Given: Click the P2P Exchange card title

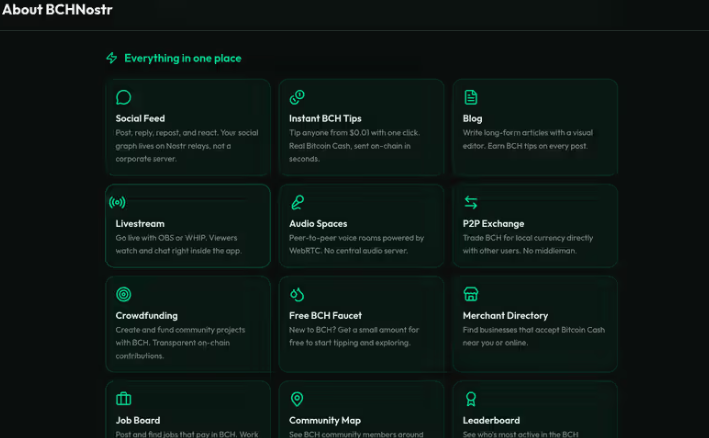Looking at the screenshot, I should click(493, 224).
